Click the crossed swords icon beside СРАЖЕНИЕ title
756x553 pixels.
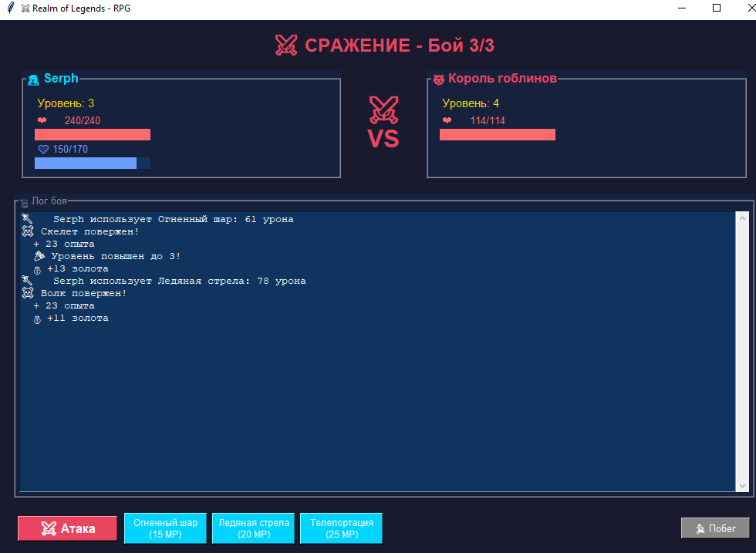pyautogui.click(x=286, y=46)
